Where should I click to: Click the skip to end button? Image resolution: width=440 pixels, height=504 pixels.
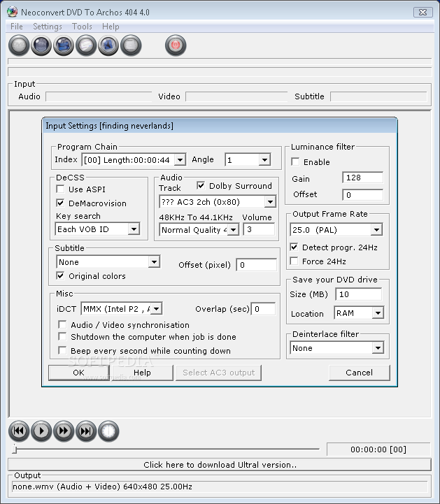point(86,431)
